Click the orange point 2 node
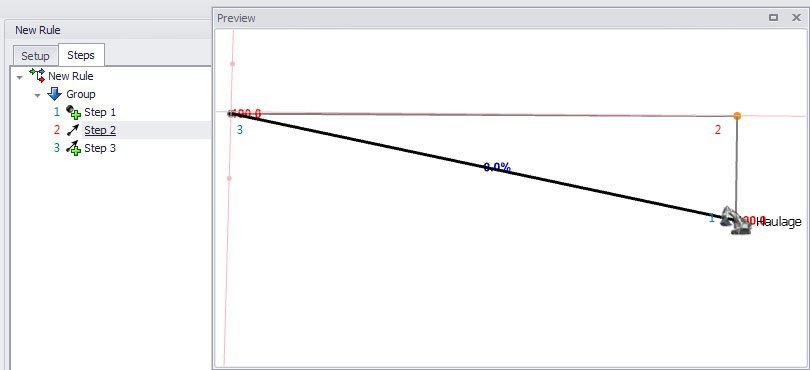Screen dimensions: 810x370 click(x=737, y=116)
